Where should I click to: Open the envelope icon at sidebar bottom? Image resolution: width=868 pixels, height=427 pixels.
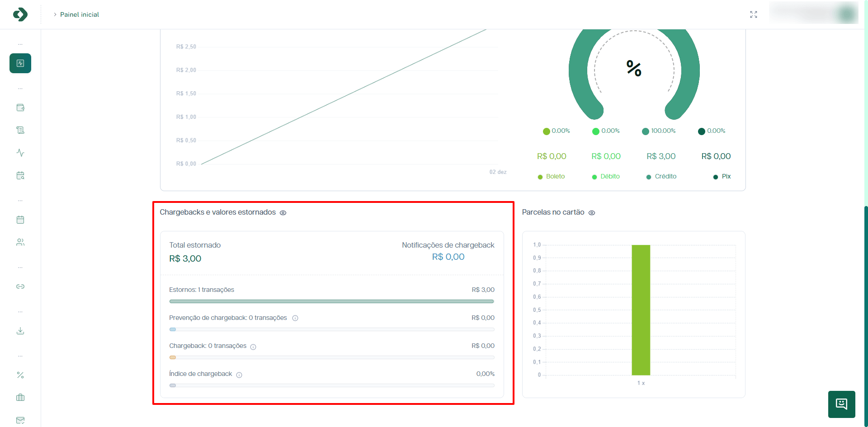tap(20, 420)
